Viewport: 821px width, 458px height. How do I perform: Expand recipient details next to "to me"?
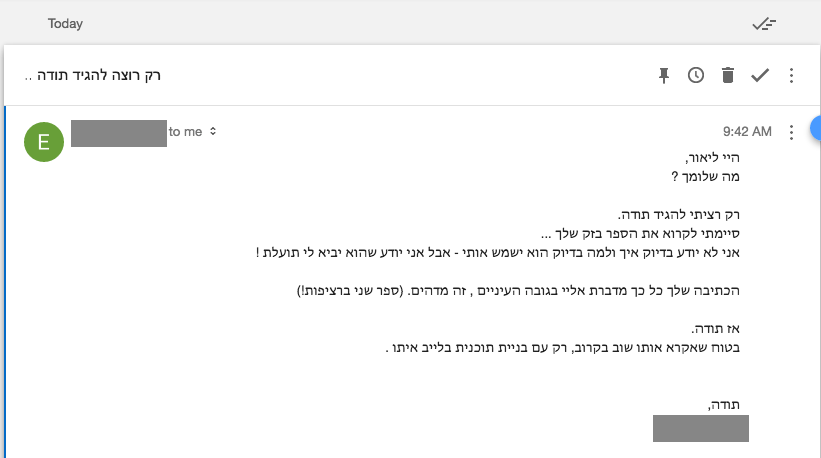pos(213,131)
